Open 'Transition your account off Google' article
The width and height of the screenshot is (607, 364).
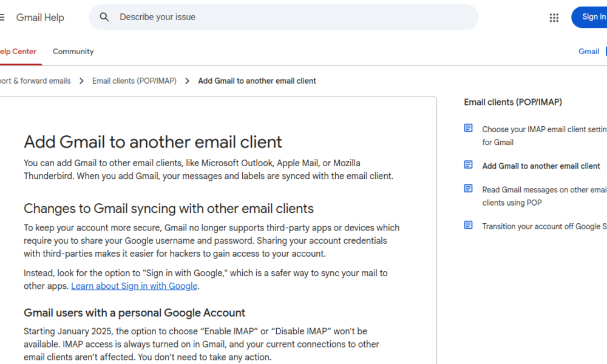click(544, 226)
